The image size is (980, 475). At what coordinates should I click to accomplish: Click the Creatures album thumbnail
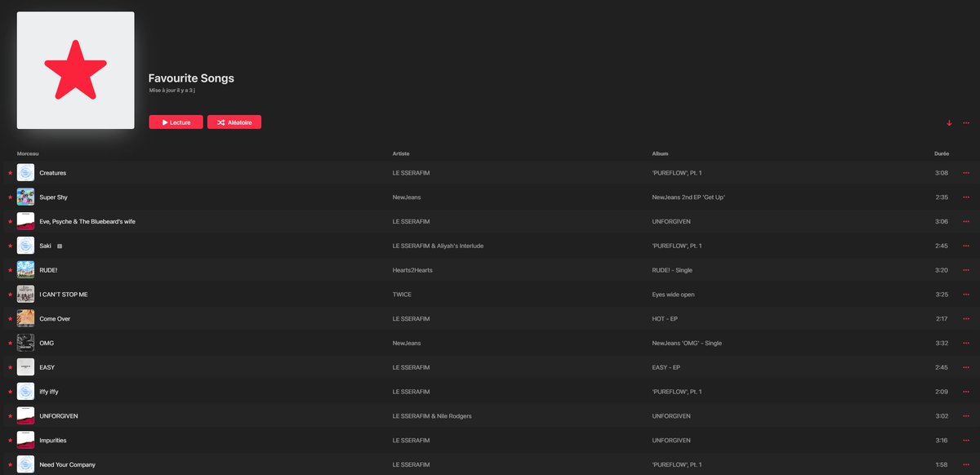point(25,173)
